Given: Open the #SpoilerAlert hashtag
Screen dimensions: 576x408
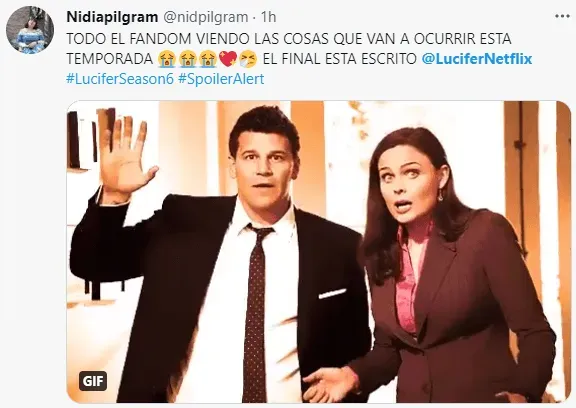Looking at the screenshot, I should point(221,79).
